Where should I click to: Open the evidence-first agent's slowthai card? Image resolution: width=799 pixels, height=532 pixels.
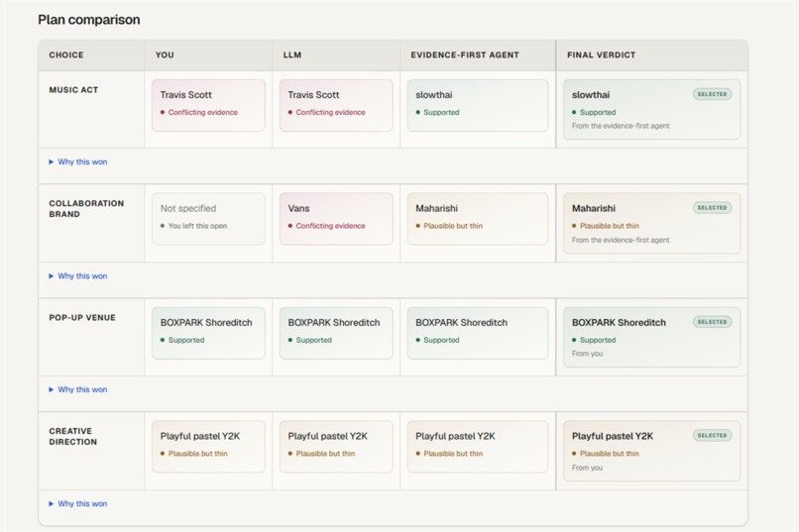(478, 105)
